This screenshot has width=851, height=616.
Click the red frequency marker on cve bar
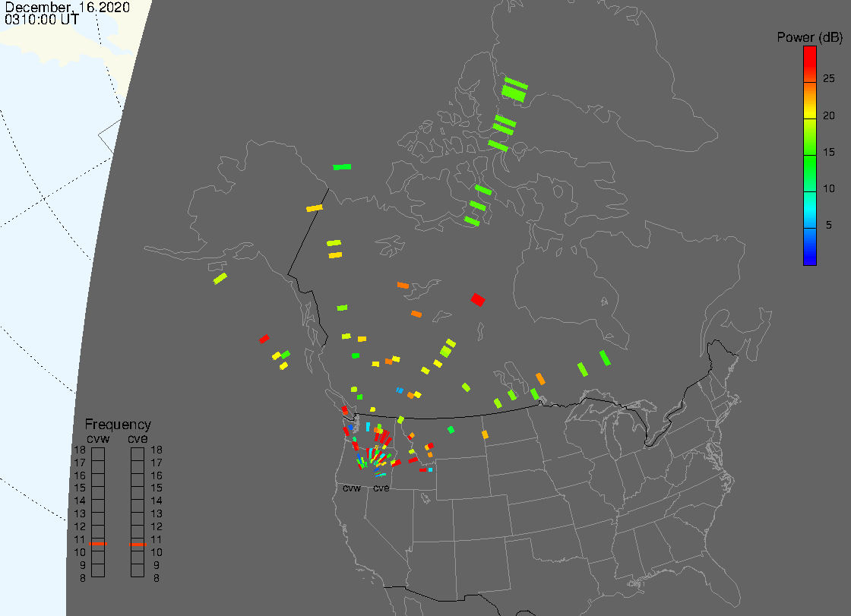(138, 545)
